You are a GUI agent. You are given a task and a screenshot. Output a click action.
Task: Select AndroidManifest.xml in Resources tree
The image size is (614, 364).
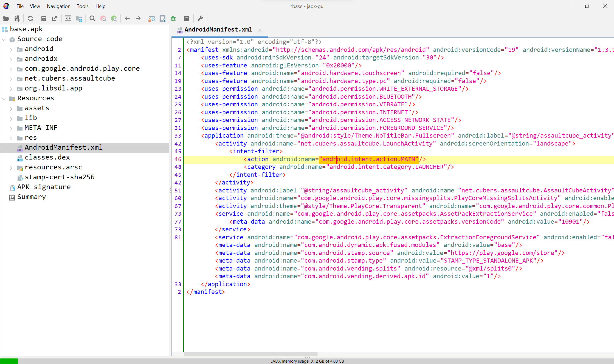63,147
